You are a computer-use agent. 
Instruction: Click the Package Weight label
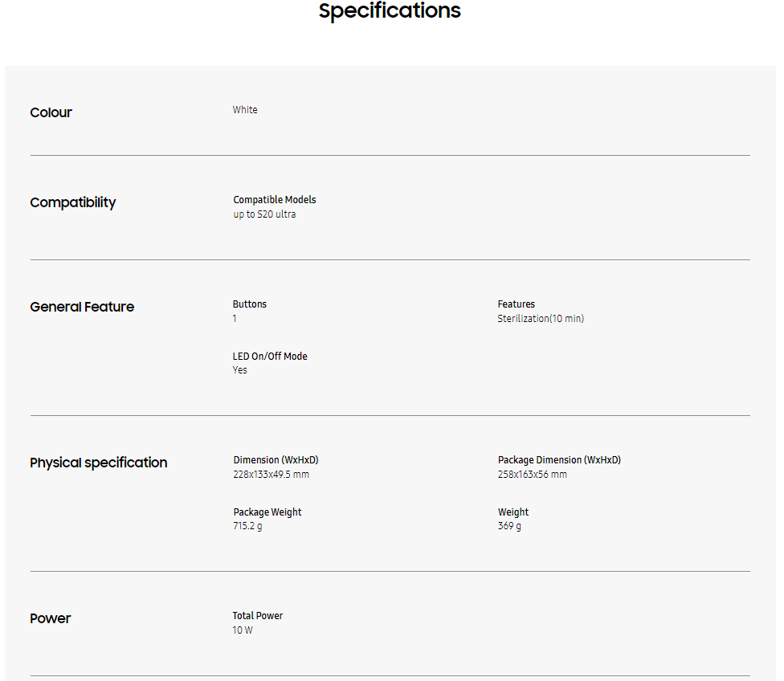[x=267, y=512]
